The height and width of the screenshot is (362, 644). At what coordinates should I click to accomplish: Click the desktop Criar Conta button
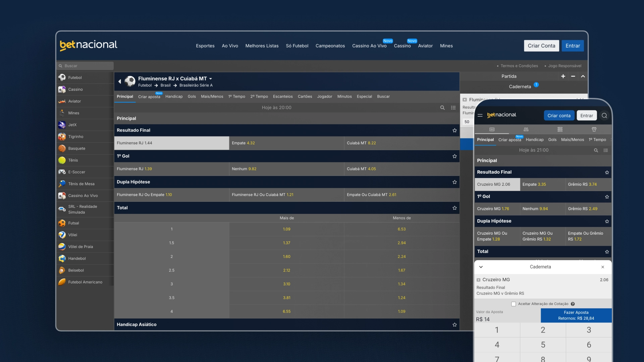541,46
